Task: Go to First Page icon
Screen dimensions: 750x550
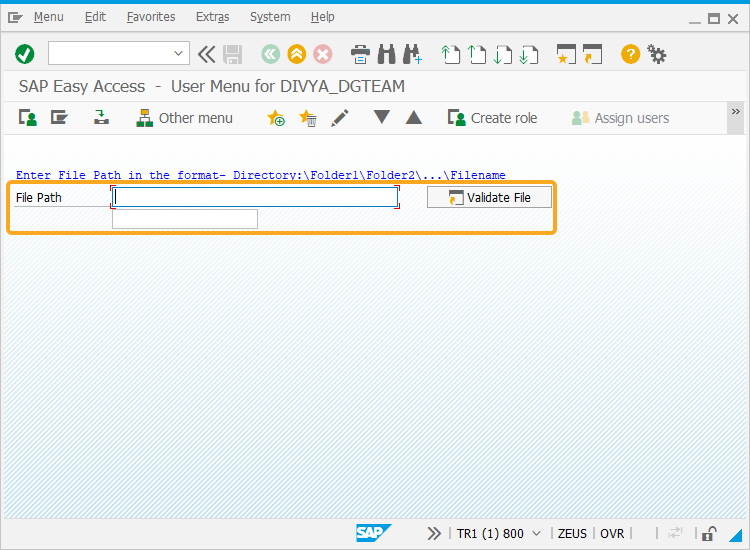Action: (x=450, y=54)
